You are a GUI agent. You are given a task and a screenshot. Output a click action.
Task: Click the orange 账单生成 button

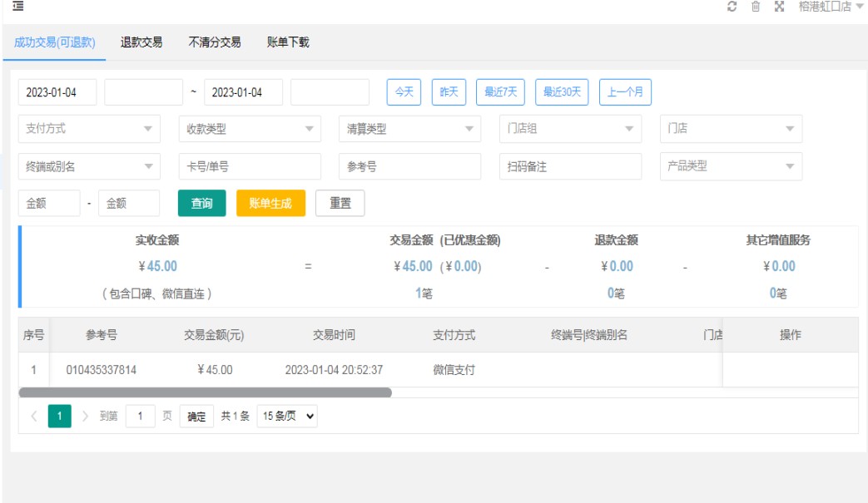click(x=270, y=204)
